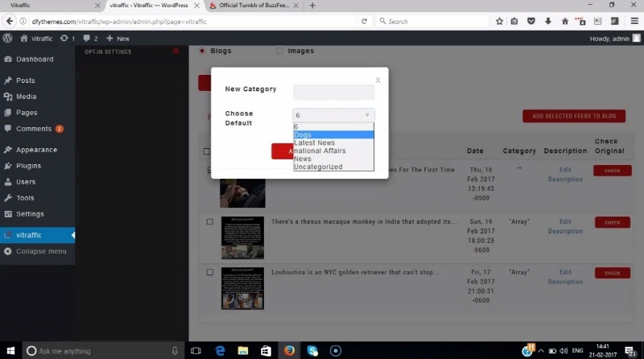This screenshot has height=359, width=644.
Task: Choose national Affairs in the category list
Action: 333,151
